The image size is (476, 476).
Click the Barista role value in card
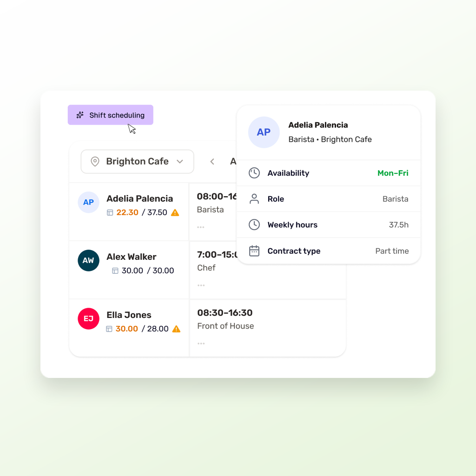[395, 199]
